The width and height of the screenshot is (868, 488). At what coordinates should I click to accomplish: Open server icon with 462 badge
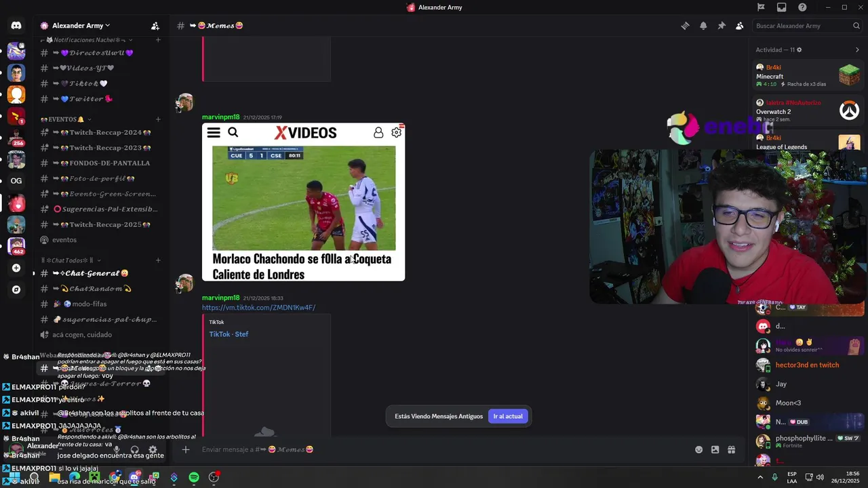[16, 246]
